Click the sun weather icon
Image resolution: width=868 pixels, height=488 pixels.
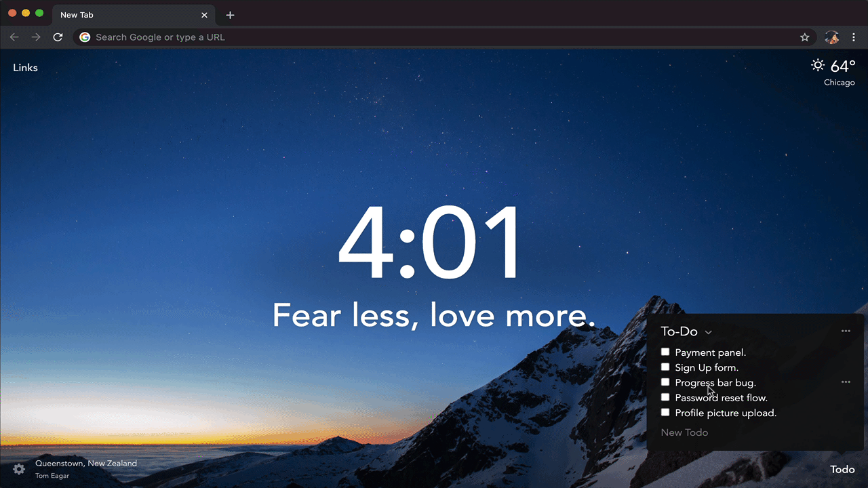coord(818,66)
